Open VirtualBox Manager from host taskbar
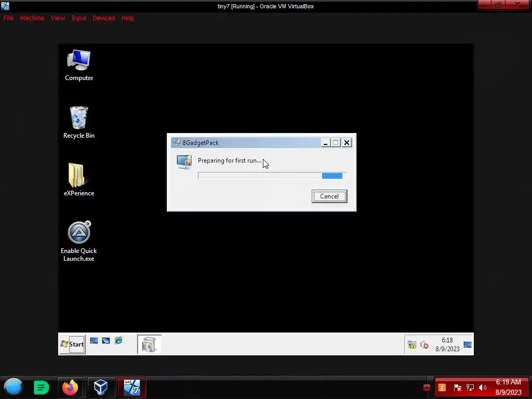 coord(100,387)
